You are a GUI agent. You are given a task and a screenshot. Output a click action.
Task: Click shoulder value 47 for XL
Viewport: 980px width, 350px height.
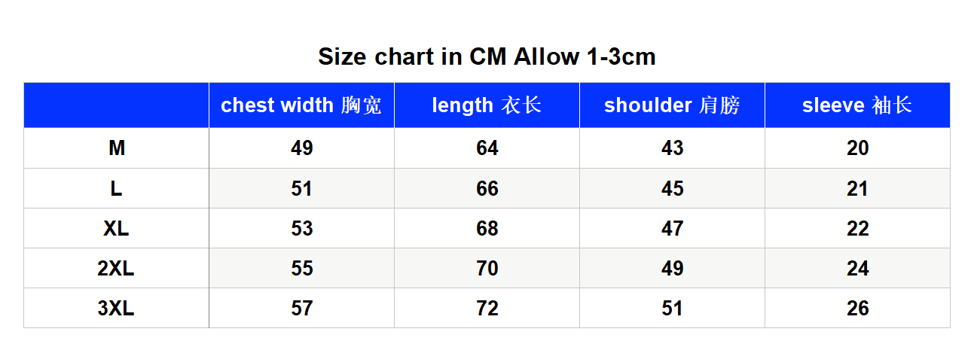[x=672, y=228]
